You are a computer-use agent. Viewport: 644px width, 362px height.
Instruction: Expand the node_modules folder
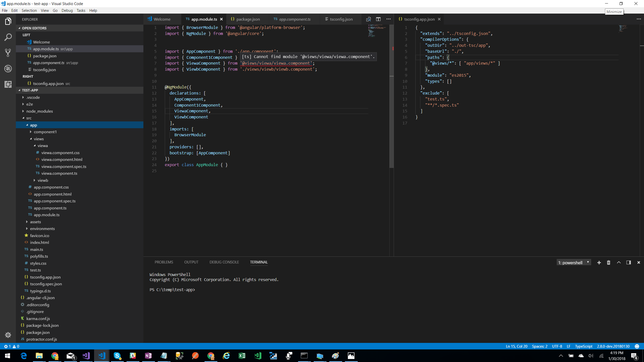[x=39, y=111]
